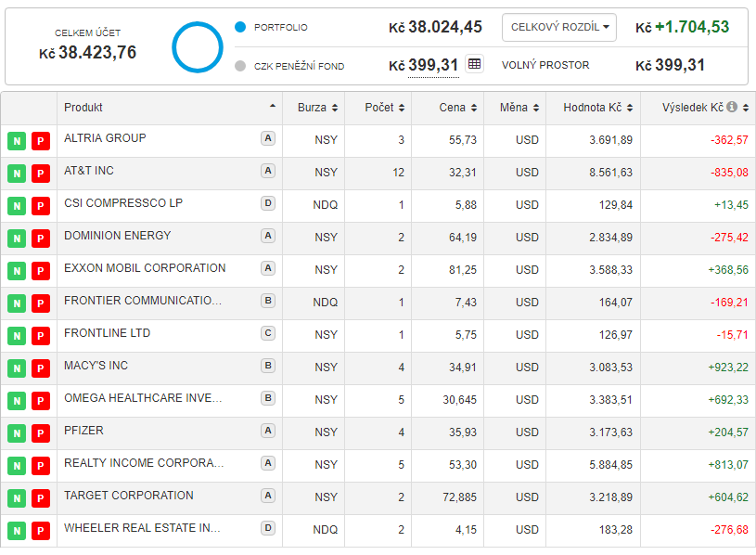Click green N icon for WHEELER REAL ESTATE row

[17, 531]
